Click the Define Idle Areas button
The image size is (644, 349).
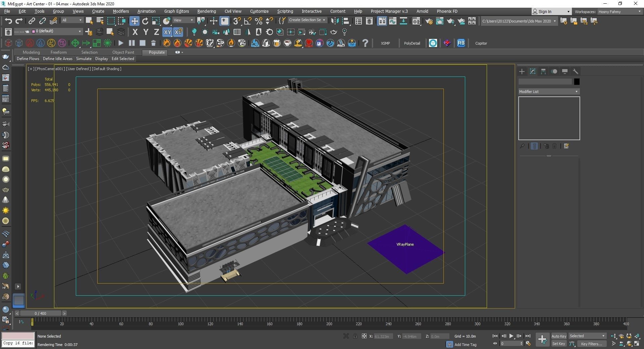[x=58, y=58]
